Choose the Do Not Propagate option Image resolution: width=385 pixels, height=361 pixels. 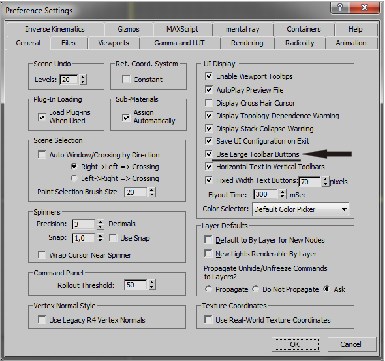[256, 289]
